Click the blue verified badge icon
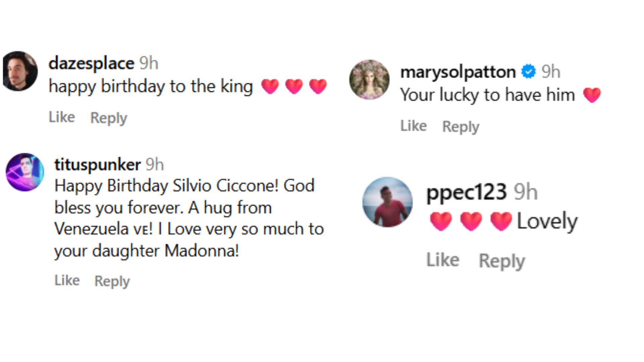Image resolution: width=644 pixels, height=362 pixels. [528, 71]
